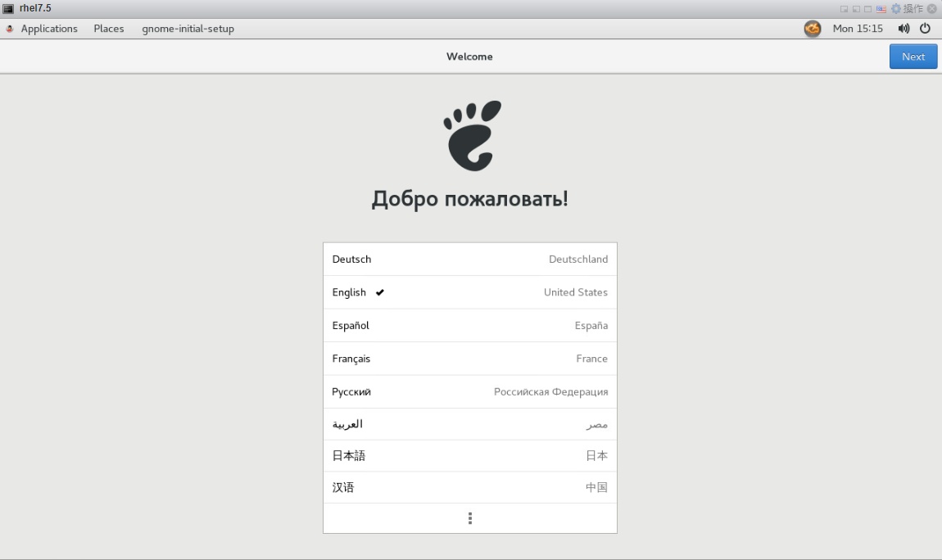Select the 汉语 language row
The height and width of the screenshot is (560, 942).
(x=470, y=487)
